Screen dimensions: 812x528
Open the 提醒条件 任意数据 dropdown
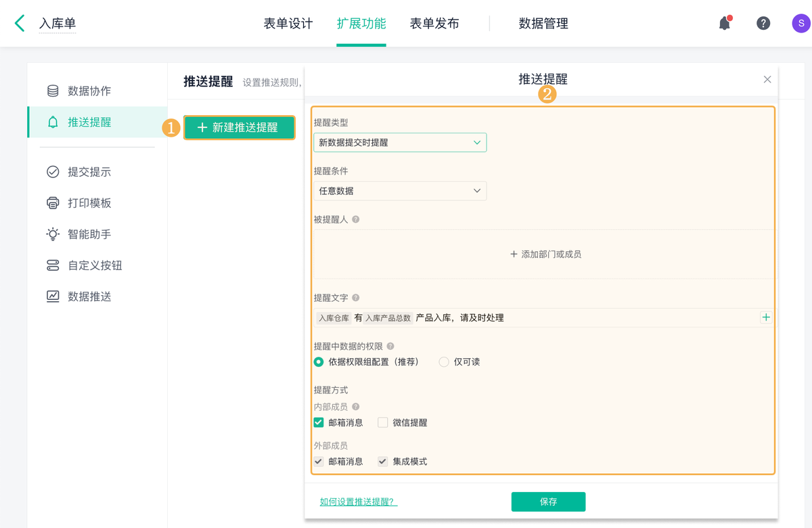[x=400, y=191]
